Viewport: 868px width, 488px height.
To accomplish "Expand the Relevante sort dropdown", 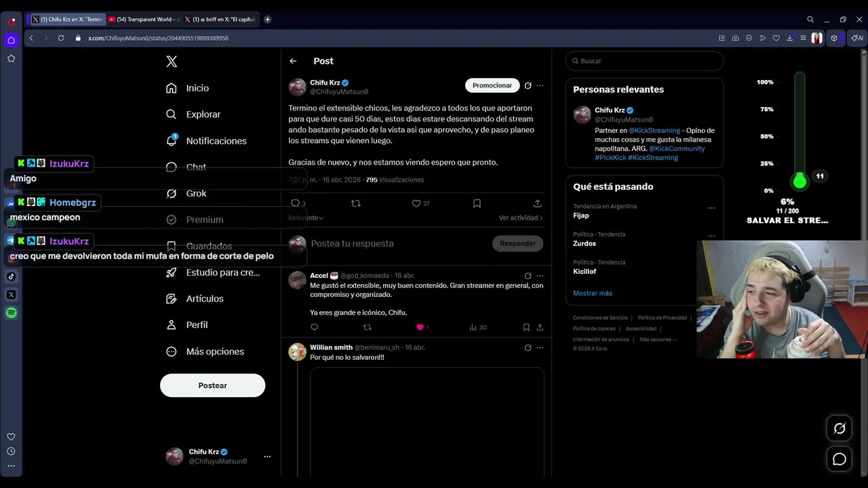I will coord(306,218).
